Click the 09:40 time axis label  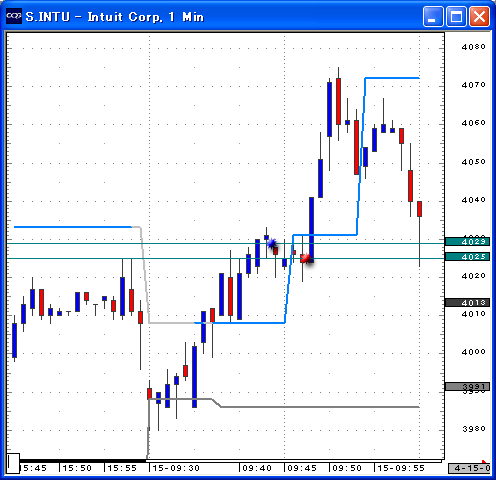pos(257,468)
